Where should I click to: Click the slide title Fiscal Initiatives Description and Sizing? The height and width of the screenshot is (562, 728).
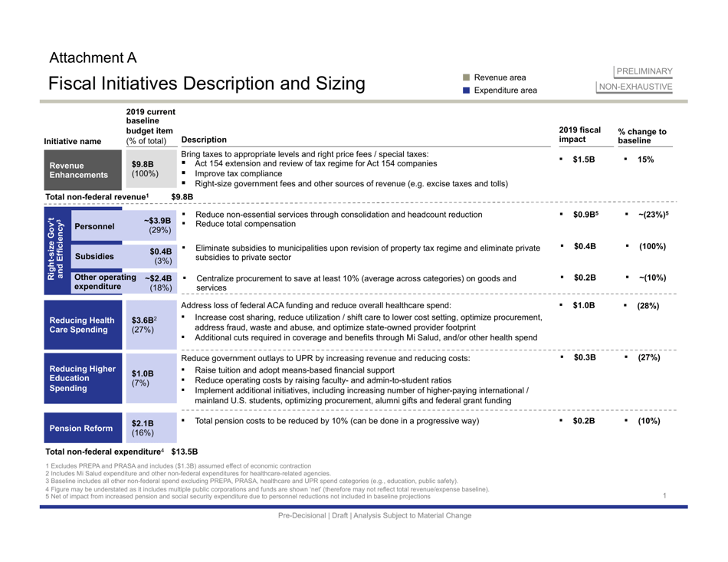pos(206,83)
